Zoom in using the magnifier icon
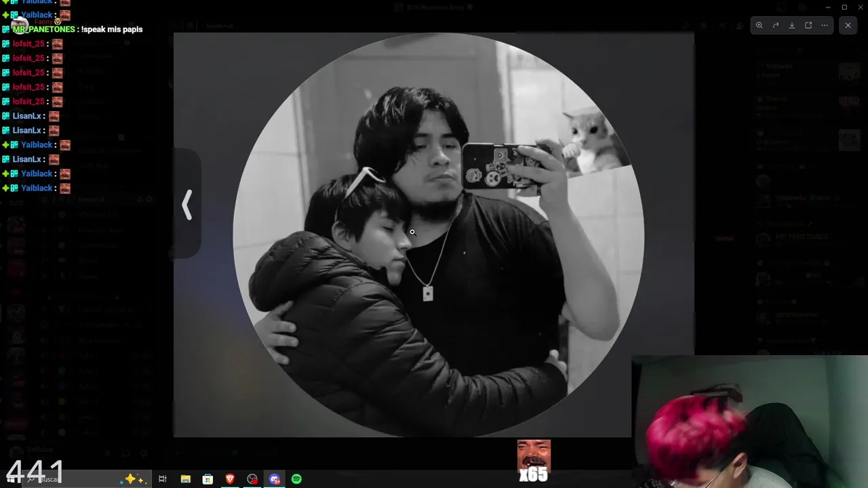 pyautogui.click(x=759, y=25)
